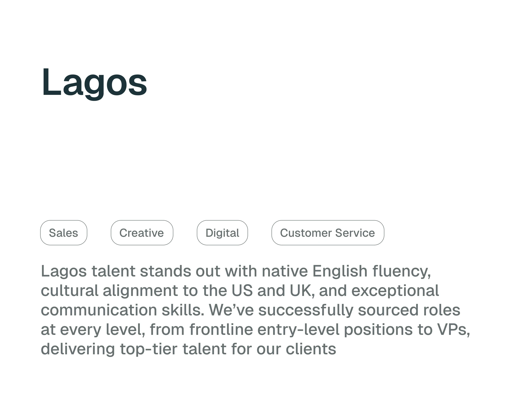
Task: Open the Digital tag pill
Action: point(222,233)
